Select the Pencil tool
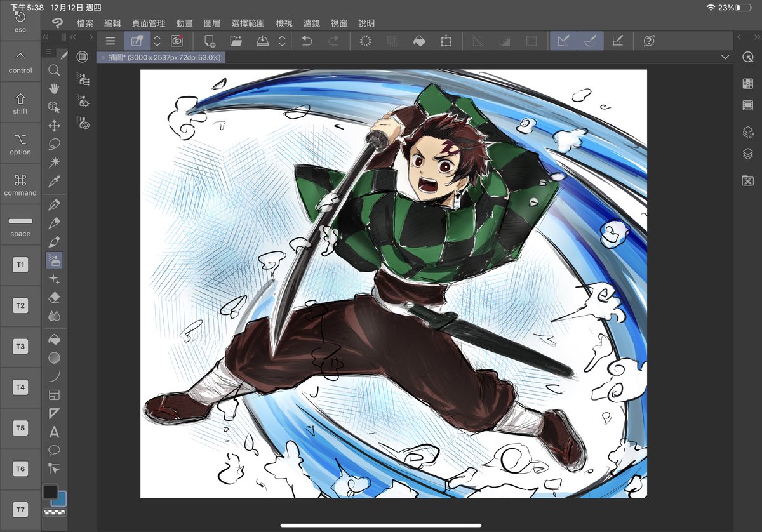The height and width of the screenshot is (532, 762). 55,223
